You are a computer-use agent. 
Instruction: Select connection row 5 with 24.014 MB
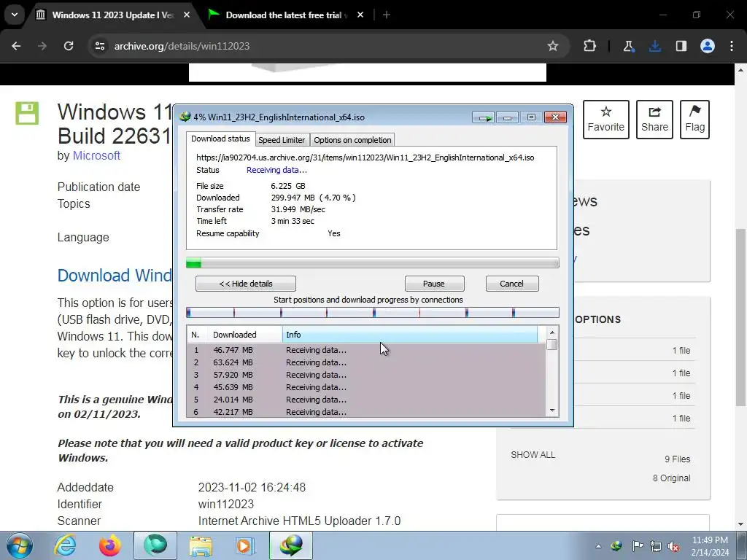coord(366,400)
